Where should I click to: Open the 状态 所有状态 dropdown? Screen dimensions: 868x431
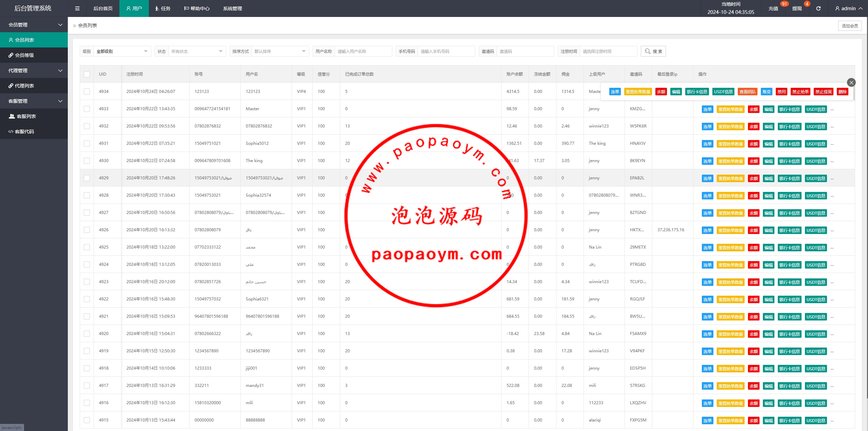(x=197, y=51)
